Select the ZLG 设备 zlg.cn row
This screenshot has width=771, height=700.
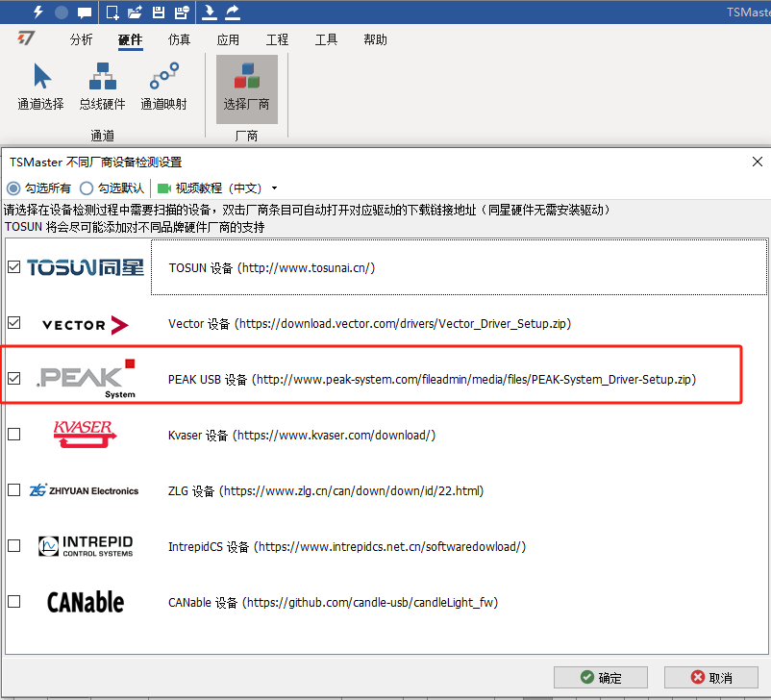coord(326,491)
